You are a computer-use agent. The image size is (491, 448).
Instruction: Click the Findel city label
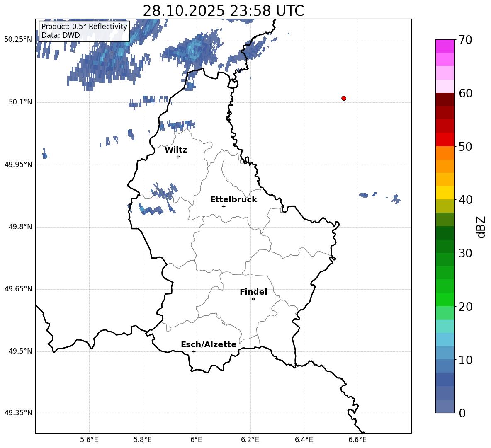click(253, 292)
